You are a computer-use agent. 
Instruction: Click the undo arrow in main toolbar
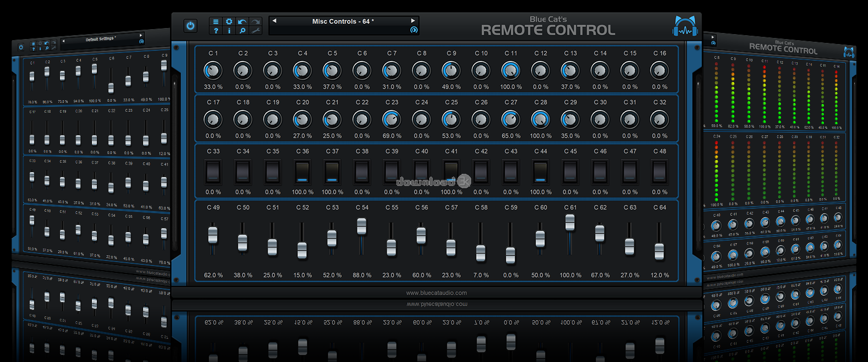[242, 21]
